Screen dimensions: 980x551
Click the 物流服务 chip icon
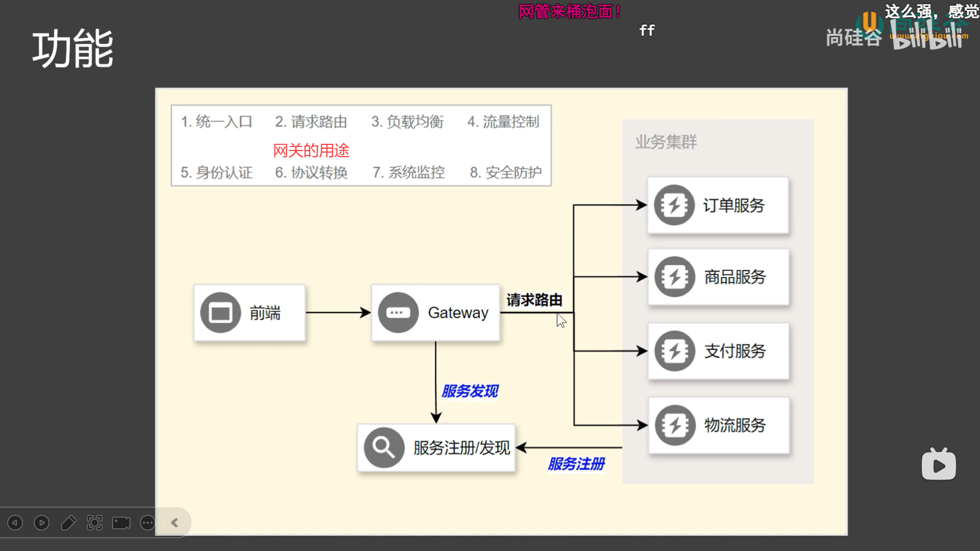click(675, 425)
